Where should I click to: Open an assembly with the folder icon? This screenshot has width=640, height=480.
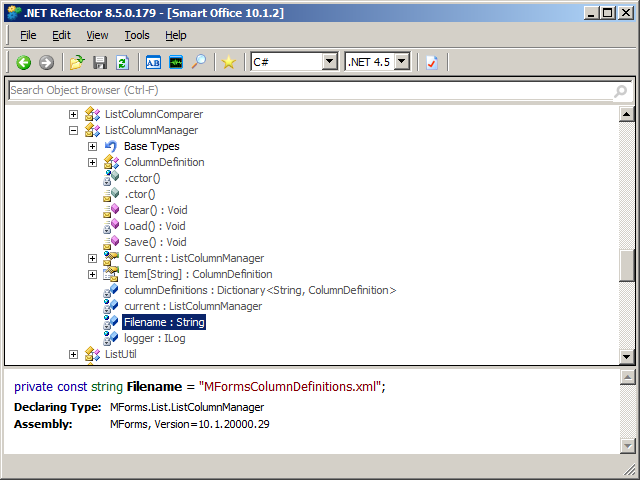coord(77,62)
